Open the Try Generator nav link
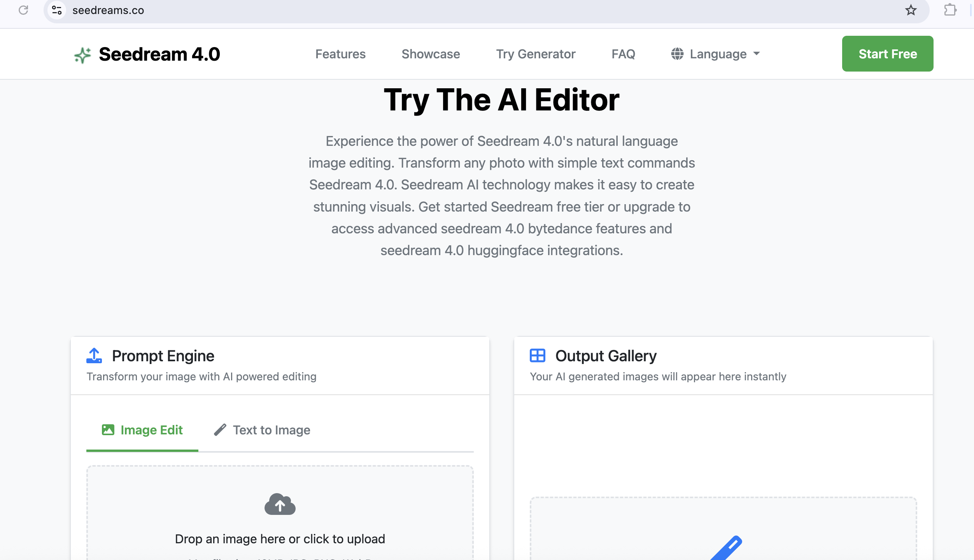974x560 pixels. 536,54
